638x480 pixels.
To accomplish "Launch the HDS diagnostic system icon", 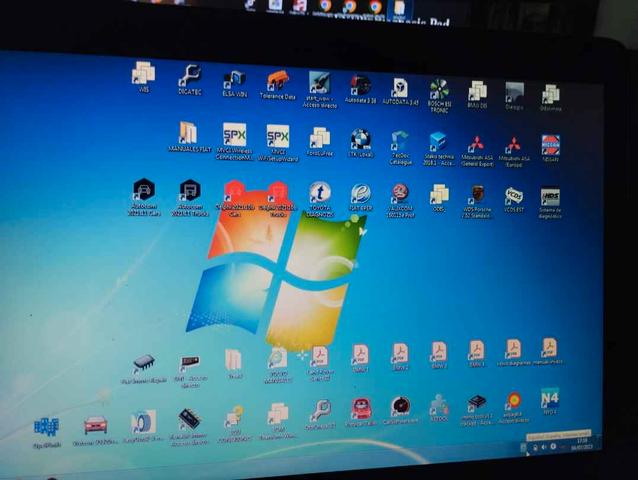I will pos(550,198).
